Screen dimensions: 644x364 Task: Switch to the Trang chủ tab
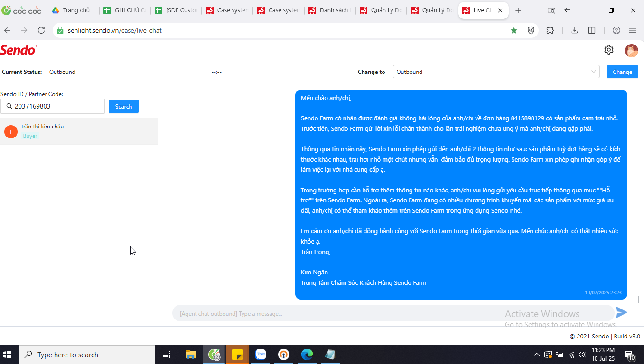(72, 10)
